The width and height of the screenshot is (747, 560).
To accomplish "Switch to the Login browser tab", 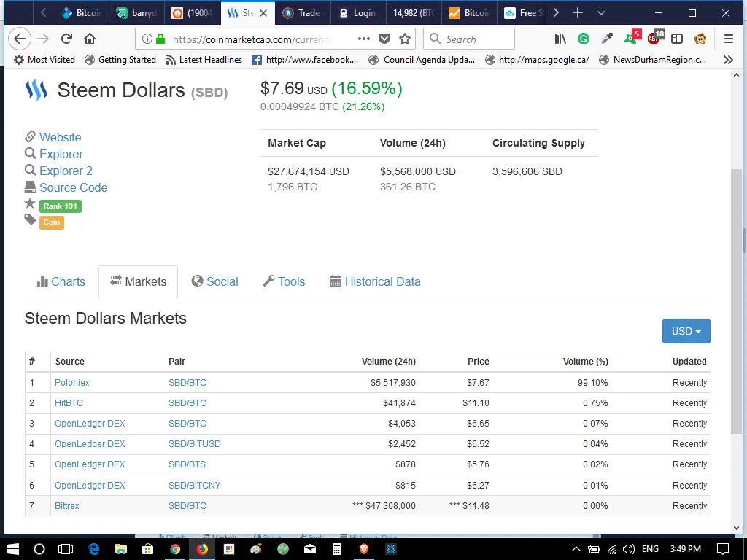I will click(x=358, y=13).
